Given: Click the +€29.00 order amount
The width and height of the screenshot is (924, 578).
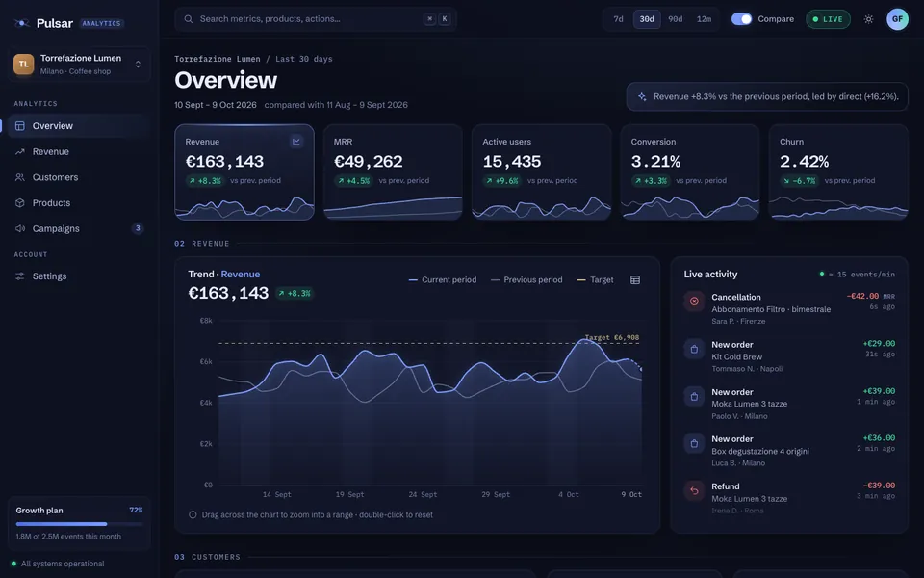Looking at the screenshot, I should (879, 344).
